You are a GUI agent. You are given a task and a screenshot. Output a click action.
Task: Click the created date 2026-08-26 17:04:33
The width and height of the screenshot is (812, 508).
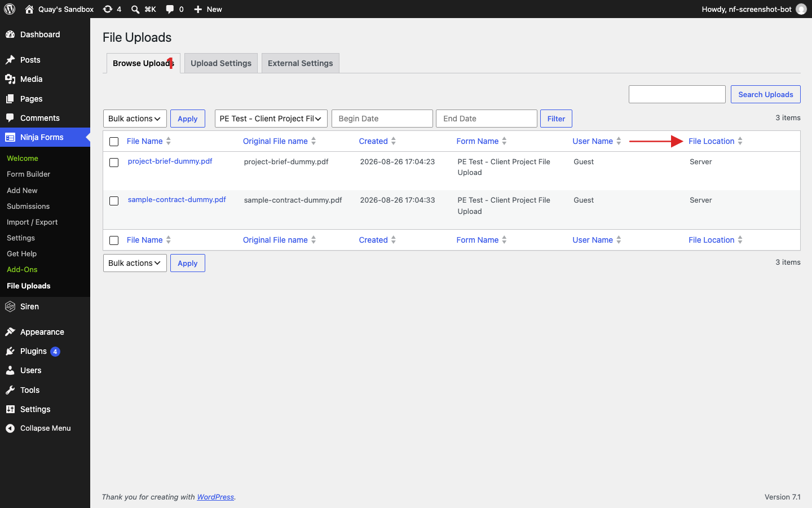point(398,200)
